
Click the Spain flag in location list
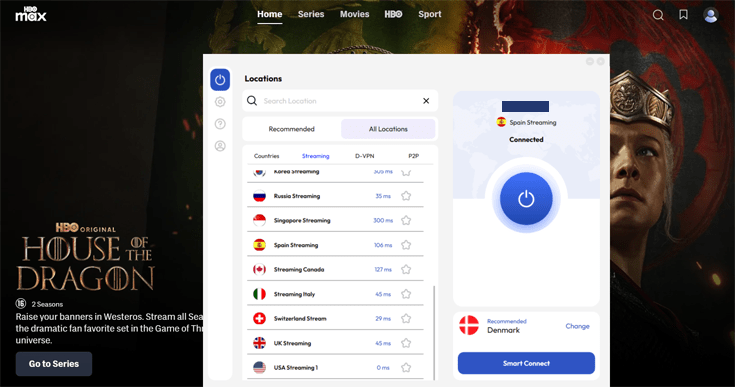[x=259, y=245]
